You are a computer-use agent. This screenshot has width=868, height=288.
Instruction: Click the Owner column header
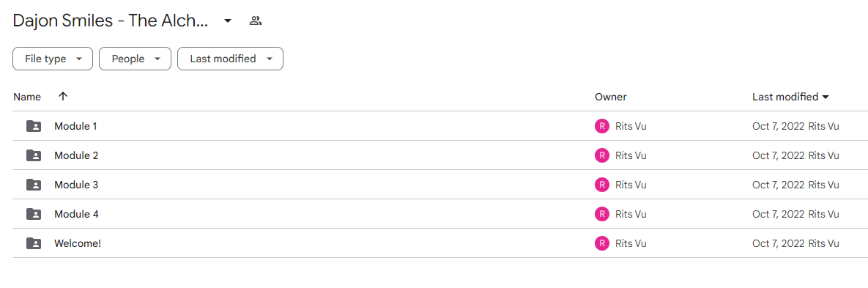tap(611, 97)
